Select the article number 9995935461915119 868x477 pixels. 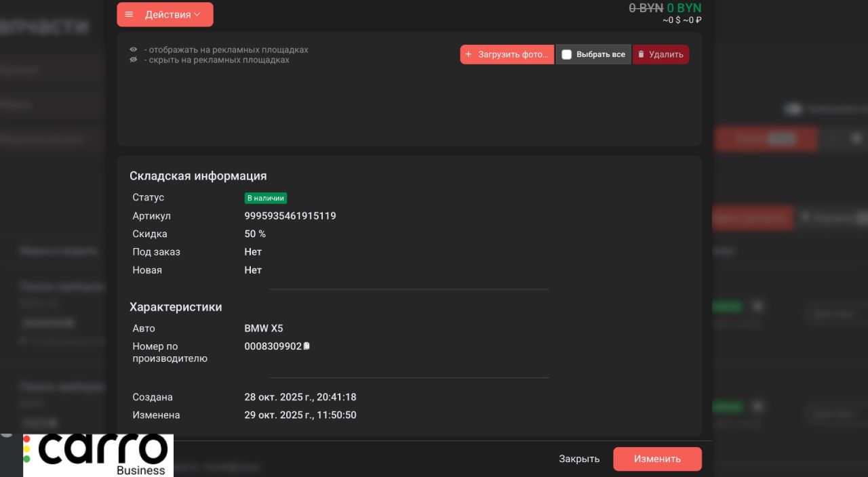(290, 216)
